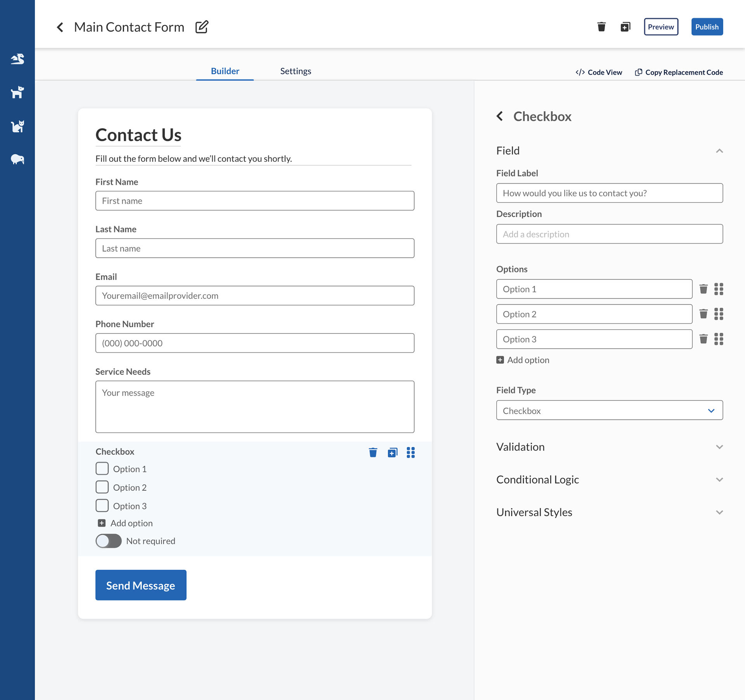Switch to the Settings tab
Viewport: 745px width, 700px height.
(x=296, y=71)
